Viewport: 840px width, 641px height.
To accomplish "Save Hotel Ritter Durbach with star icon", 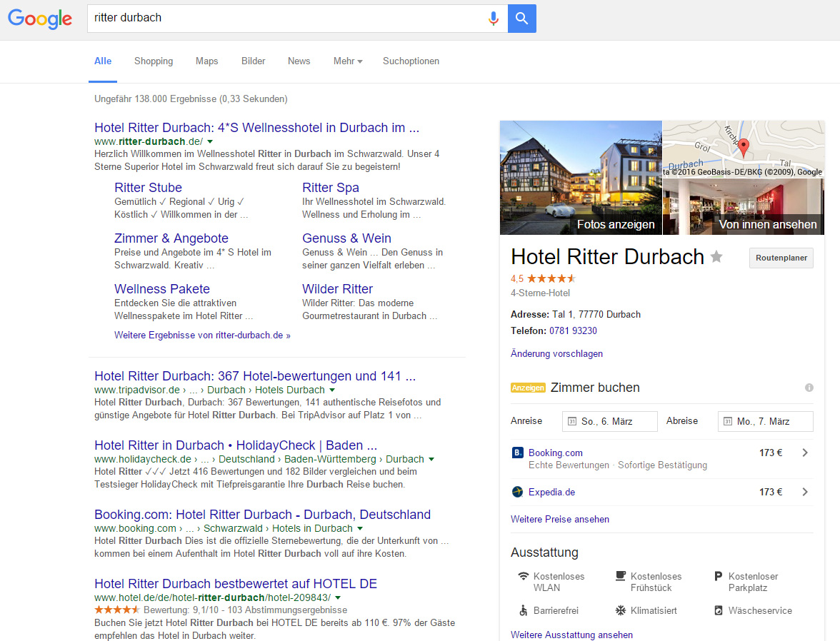I will click(x=716, y=257).
